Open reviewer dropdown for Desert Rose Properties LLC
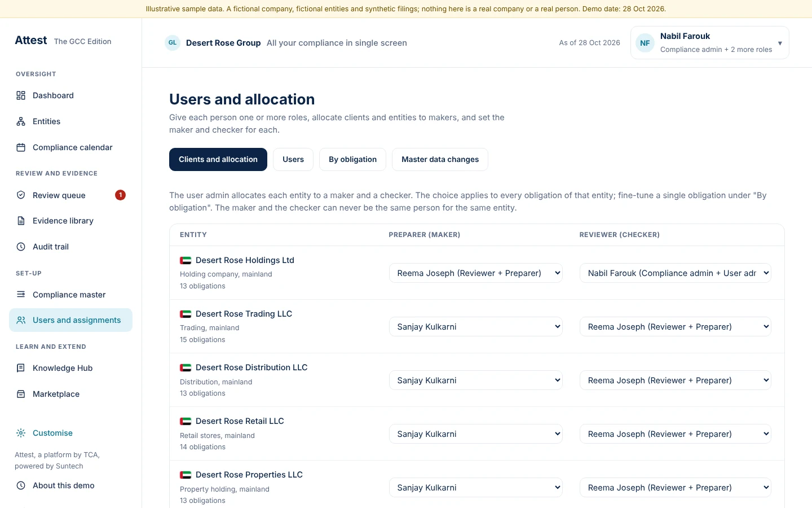Image resolution: width=812 pixels, height=508 pixels. pos(676,488)
